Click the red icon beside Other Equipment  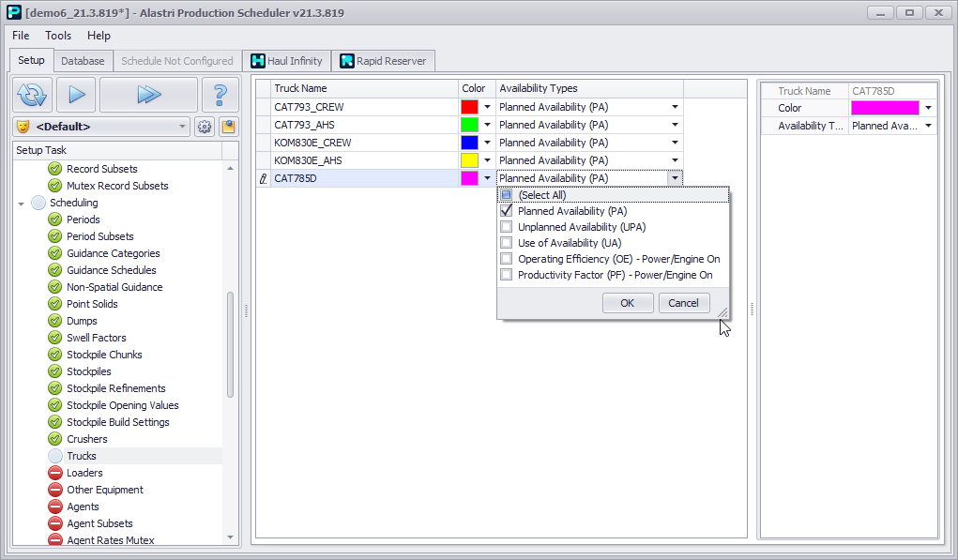pos(55,490)
